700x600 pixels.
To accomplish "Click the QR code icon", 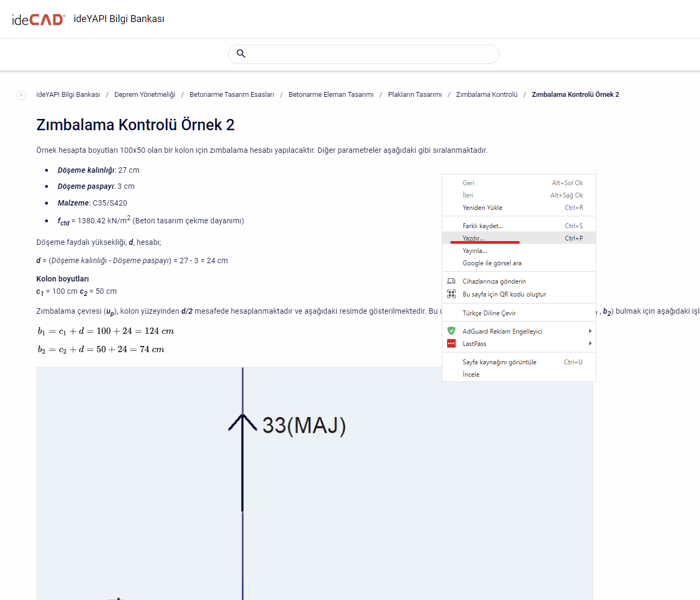I will click(x=451, y=294).
